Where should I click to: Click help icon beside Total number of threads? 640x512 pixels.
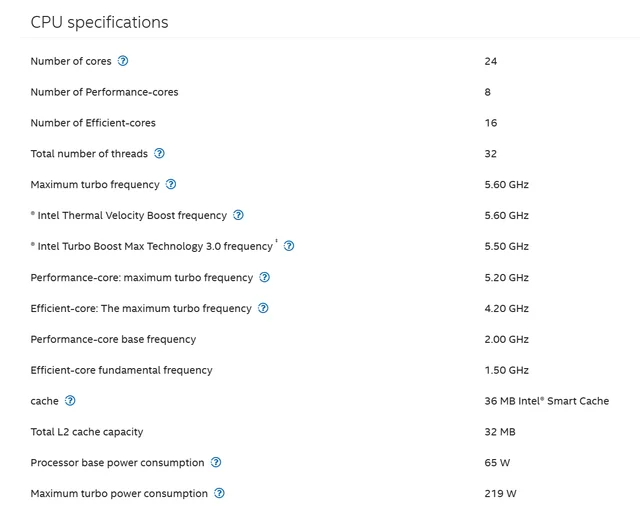pyautogui.click(x=159, y=153)
